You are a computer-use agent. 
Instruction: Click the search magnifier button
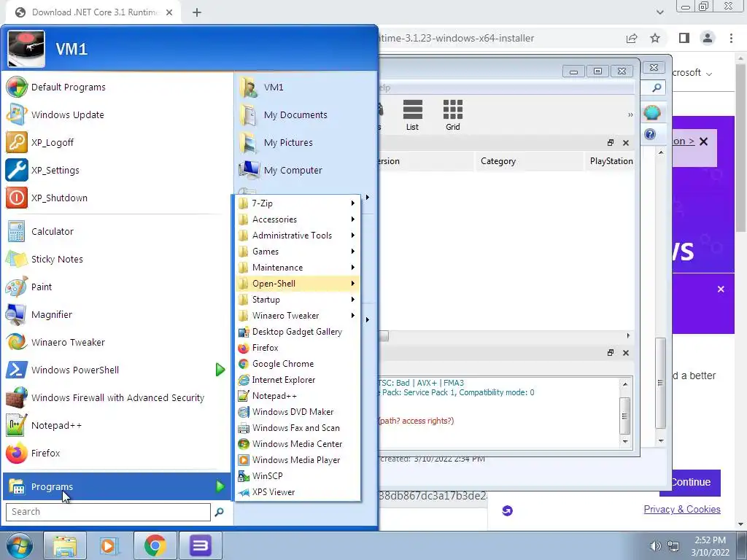(219, 512)
